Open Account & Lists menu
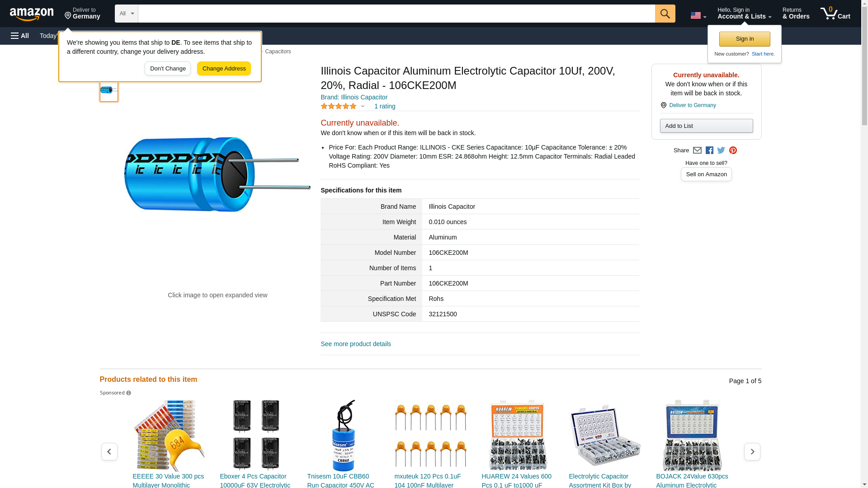 pos(744,14)
